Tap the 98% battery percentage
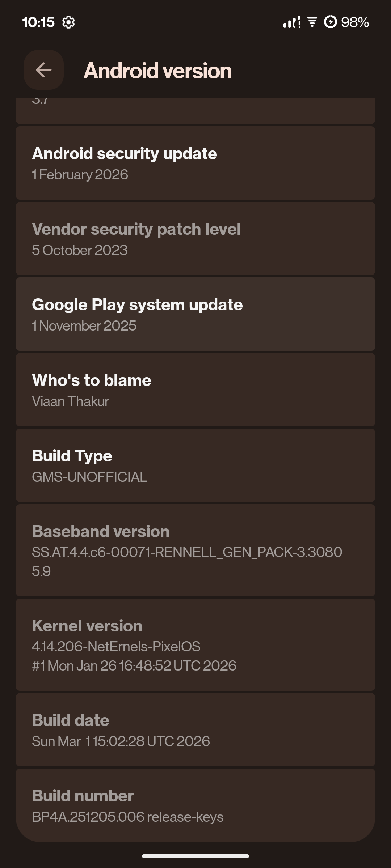 click(x=355, y=22)
